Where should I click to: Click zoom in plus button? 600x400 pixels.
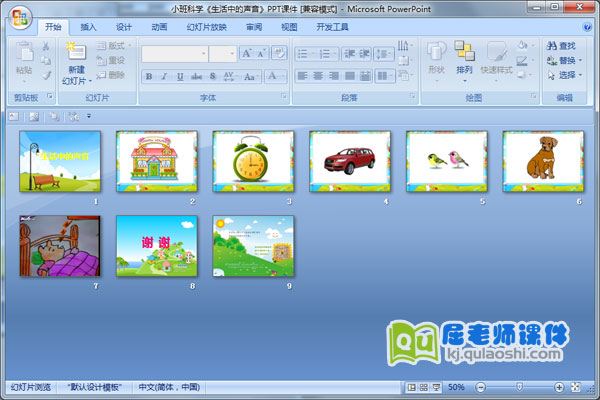click(559, 387)
